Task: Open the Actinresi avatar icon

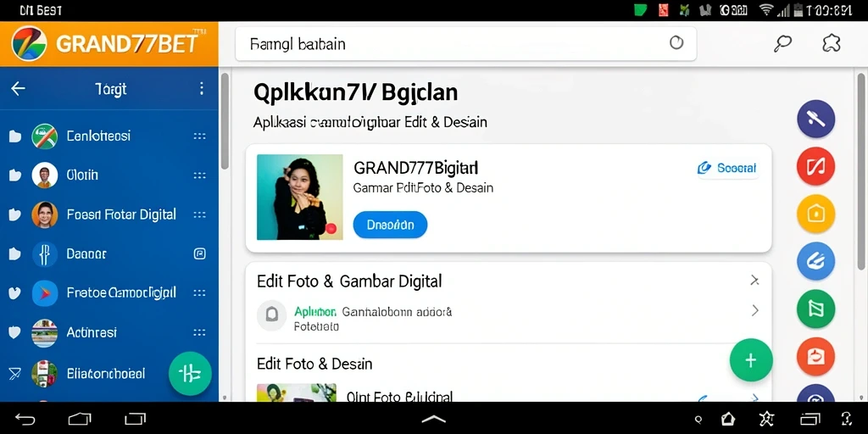Action: point(44,332)
